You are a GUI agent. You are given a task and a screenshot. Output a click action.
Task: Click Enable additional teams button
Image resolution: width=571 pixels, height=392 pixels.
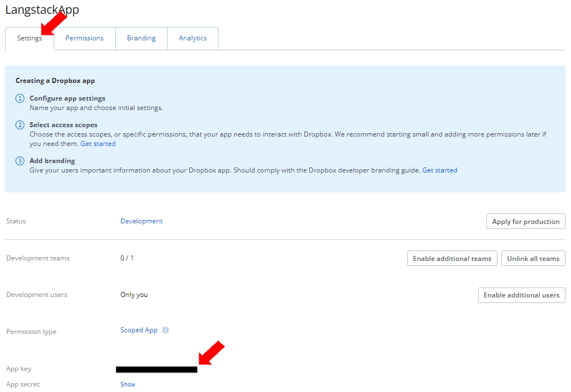tap(452, 259)
